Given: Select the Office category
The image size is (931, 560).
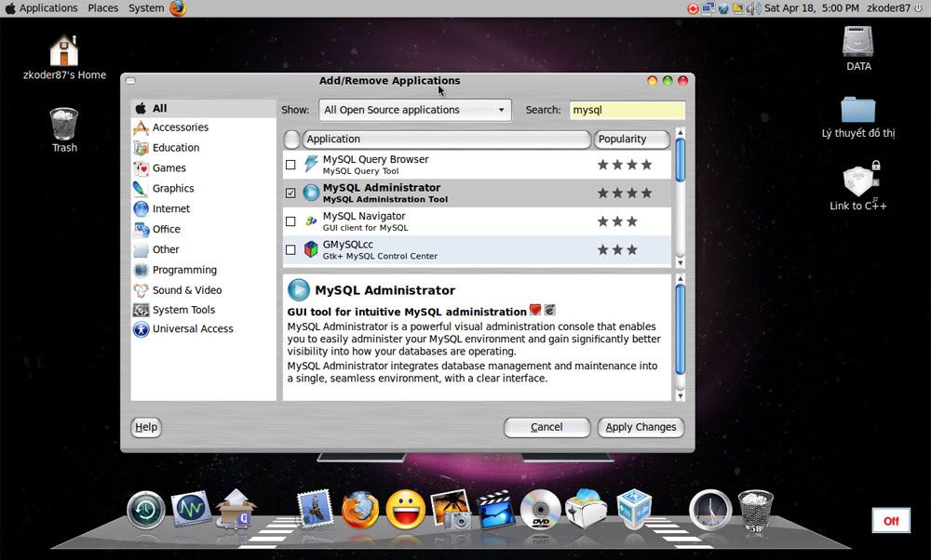Looking at the screenshot, I should [203, 229].
